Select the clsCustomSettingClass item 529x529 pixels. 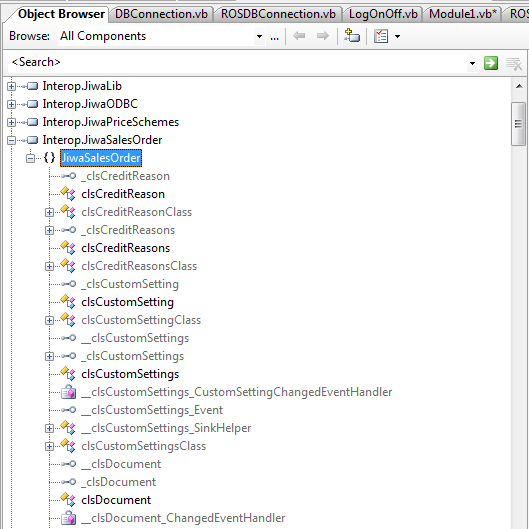point(141,320)
